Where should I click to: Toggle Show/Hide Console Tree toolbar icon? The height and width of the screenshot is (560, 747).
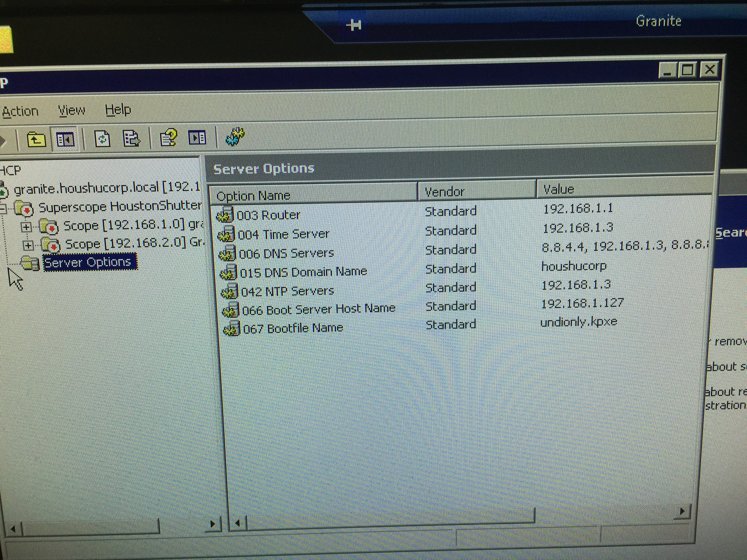point(65,139)
